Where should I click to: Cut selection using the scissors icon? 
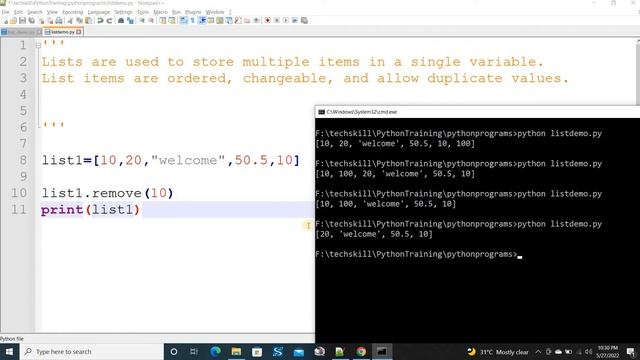[x=70, y=20]
